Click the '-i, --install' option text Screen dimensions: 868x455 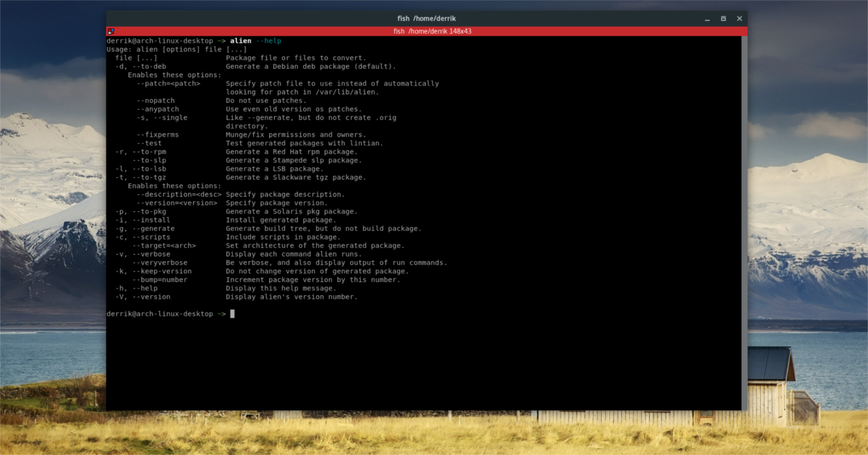(142, 220)
